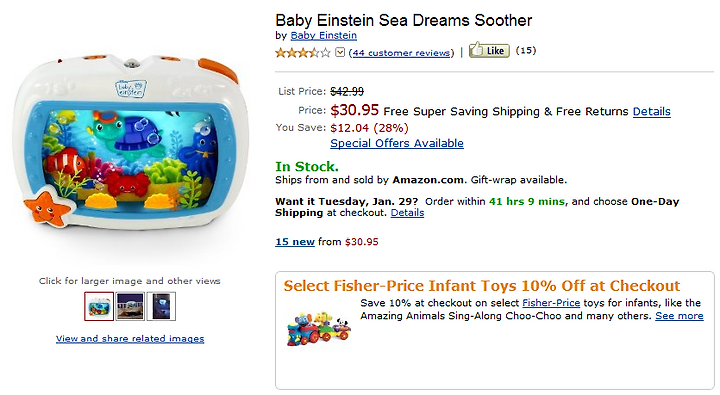Image resolution: width=720 pixels, height=395 pixels.
Task: Open the star rating dropdown arrow
Action: [340, 52]
